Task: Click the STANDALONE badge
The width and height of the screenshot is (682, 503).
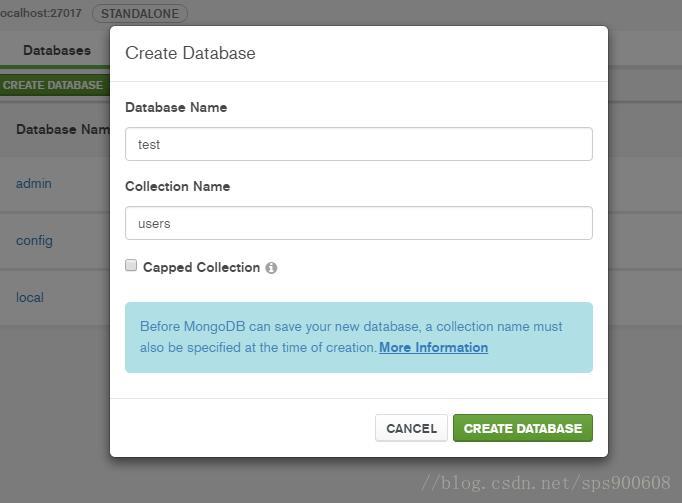Action: click(140, 13)
